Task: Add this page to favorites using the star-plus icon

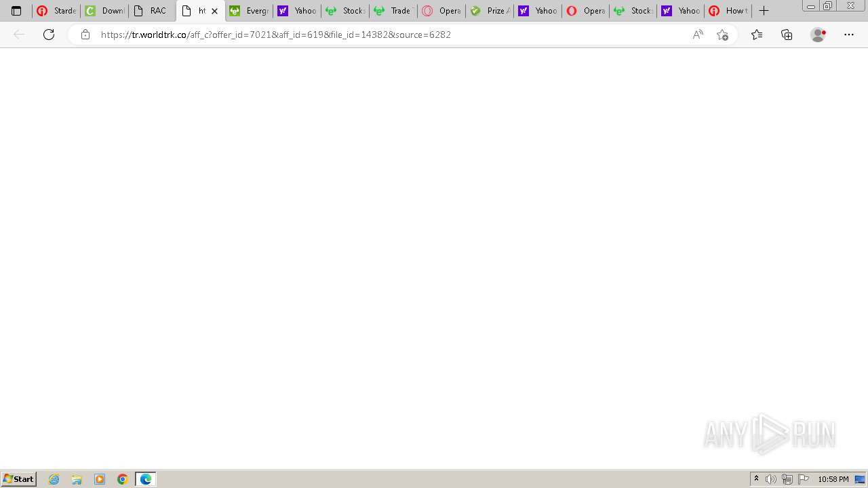Action: [722, 35]
